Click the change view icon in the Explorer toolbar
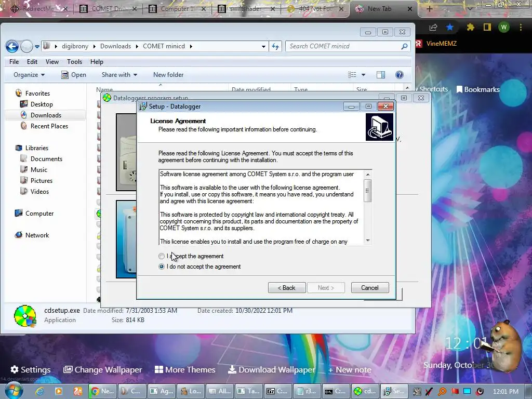Screen dimensions: 532x399 (352, 75)
